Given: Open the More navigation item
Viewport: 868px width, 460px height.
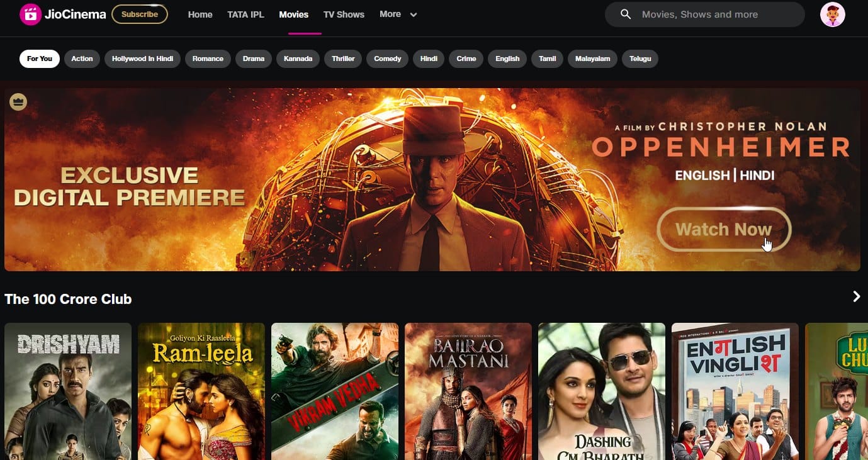Looking at the screenshot, I should [390, 14].
